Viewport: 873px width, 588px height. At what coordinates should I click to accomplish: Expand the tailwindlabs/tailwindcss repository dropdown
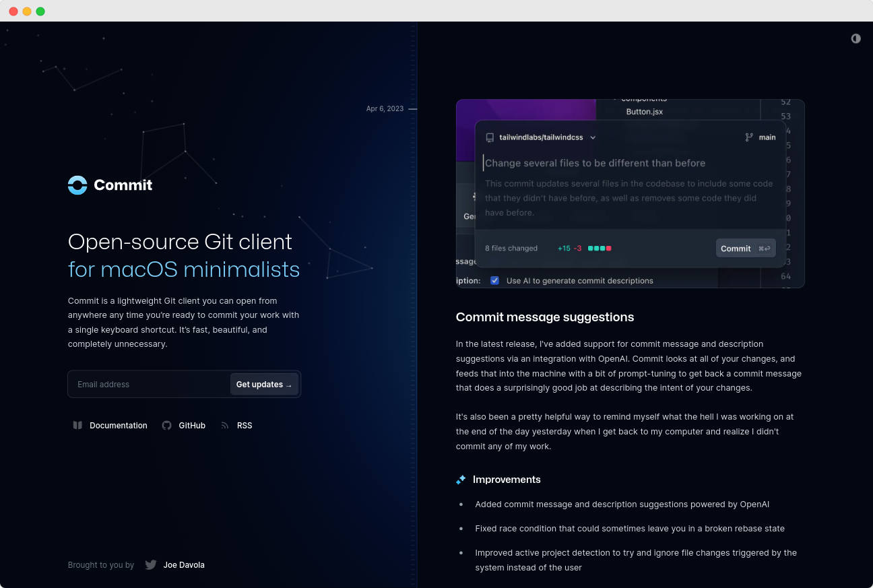pos(593,137)
